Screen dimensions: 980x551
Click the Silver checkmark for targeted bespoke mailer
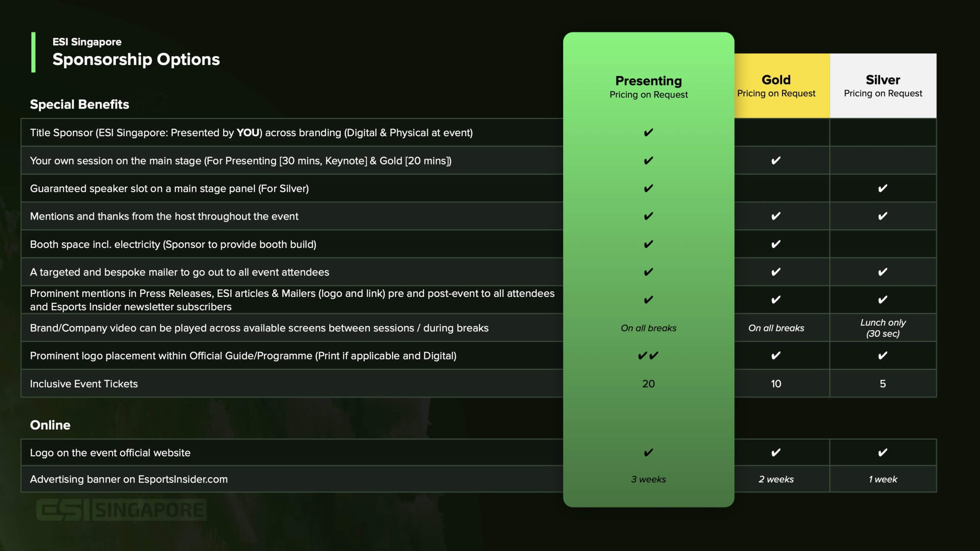882,272
